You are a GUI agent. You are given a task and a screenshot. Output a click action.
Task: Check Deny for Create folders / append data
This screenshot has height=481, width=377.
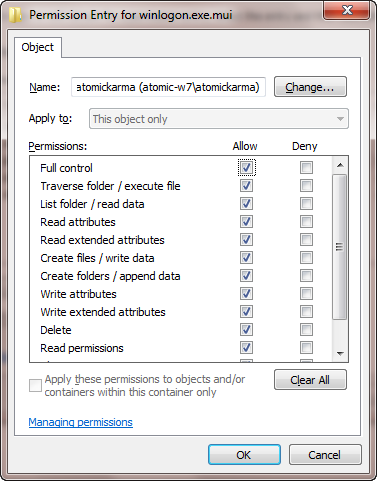pos(306,275)
